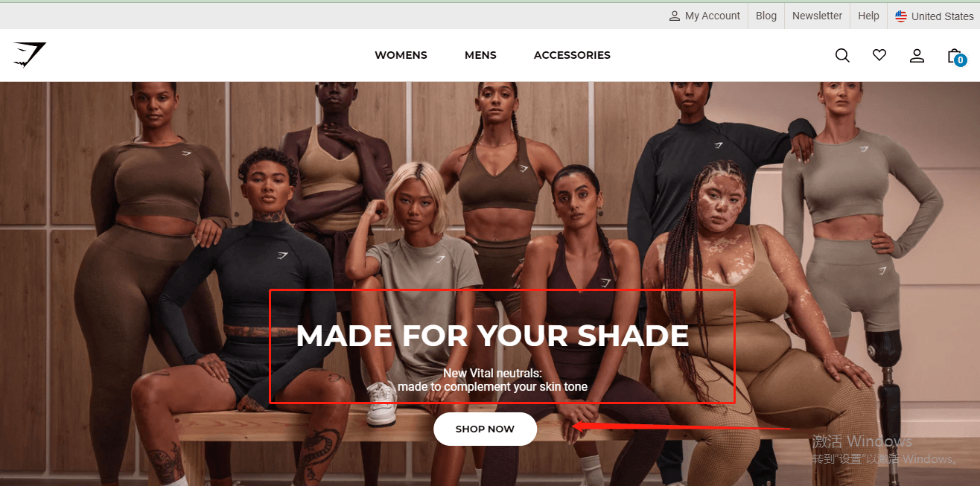Open the United States country selector

tap(934, 16)
